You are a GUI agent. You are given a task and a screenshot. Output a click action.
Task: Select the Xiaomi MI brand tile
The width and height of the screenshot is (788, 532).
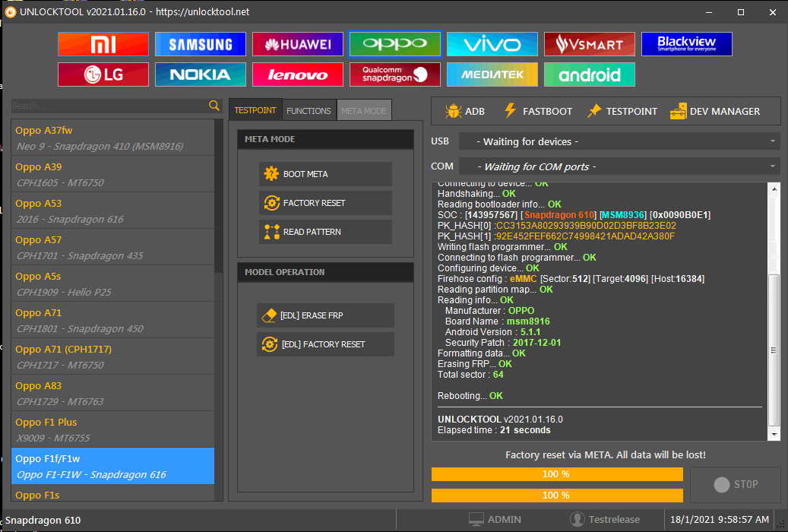click(x=103, y=44)
